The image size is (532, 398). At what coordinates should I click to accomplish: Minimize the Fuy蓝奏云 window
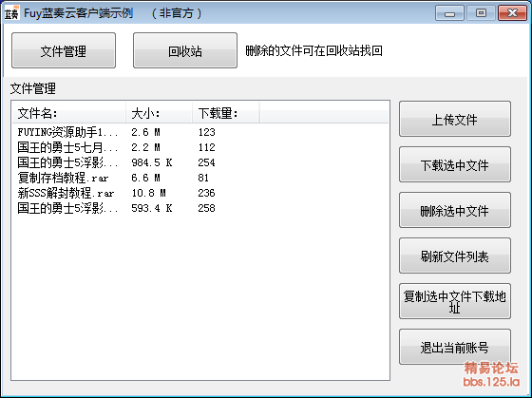pos(449,13)
